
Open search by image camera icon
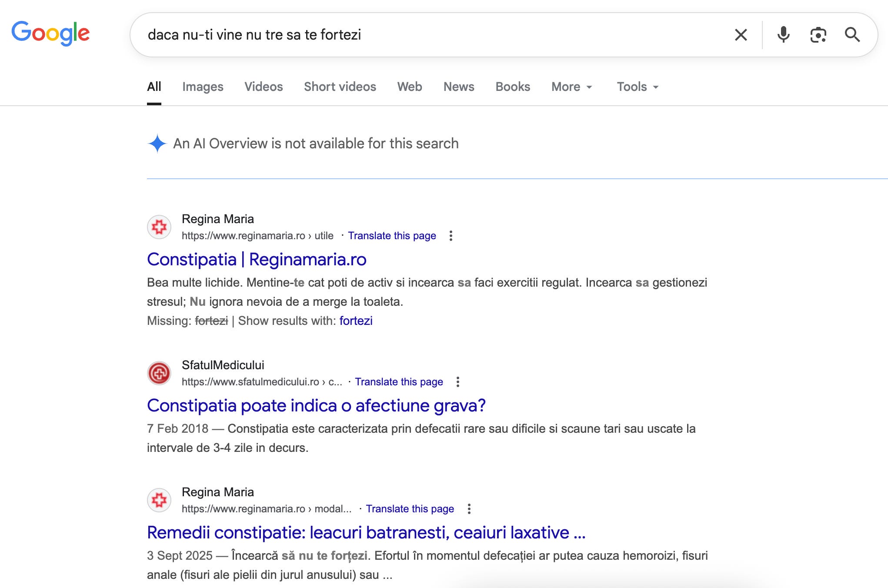818,35
